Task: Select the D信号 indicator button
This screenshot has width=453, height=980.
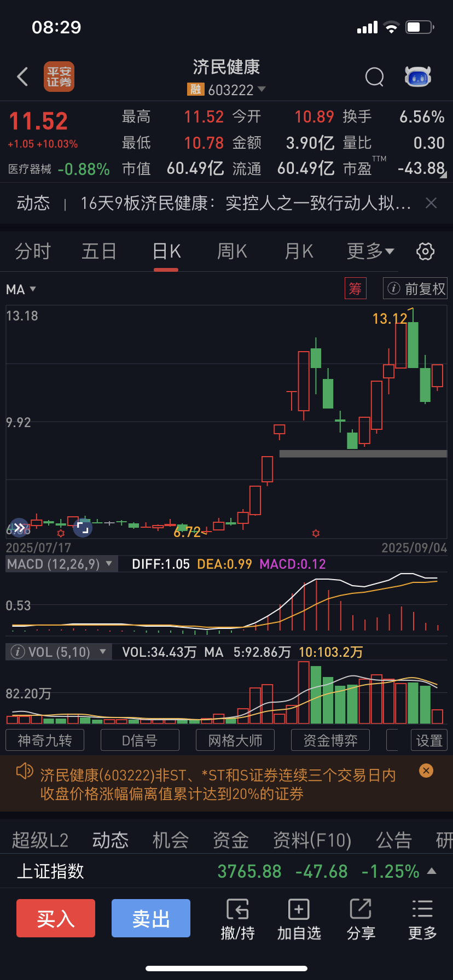Action: tap(140, 740)
